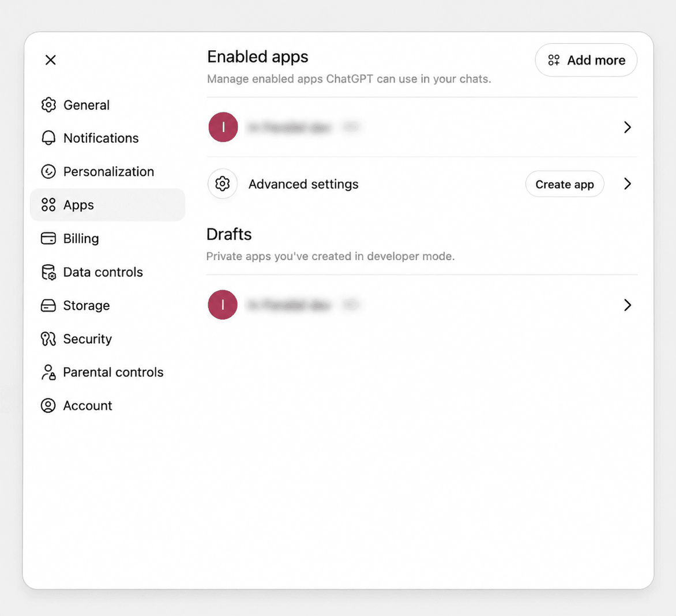676x616 pixels.
Task: Click the red avatar under Drafts
Action: pos(223,305)
